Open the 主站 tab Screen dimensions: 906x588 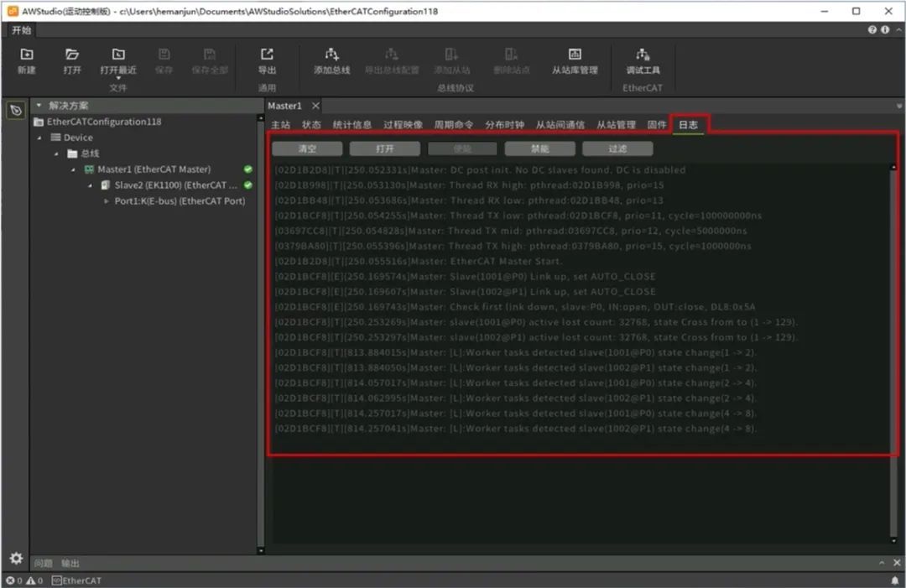281,125
